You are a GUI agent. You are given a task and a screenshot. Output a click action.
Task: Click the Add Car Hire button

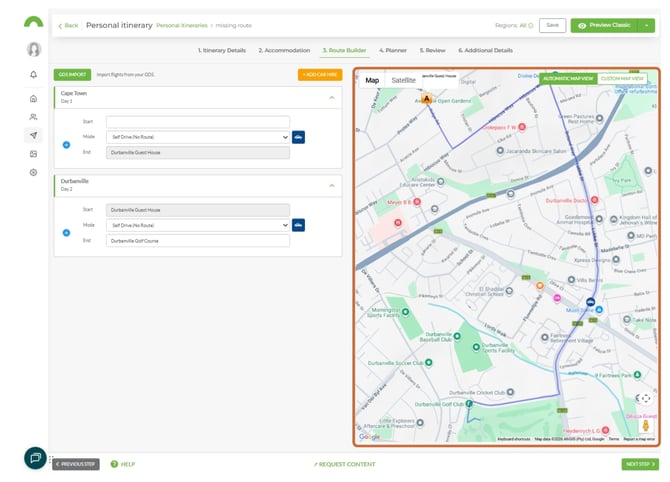click(320, 75)
